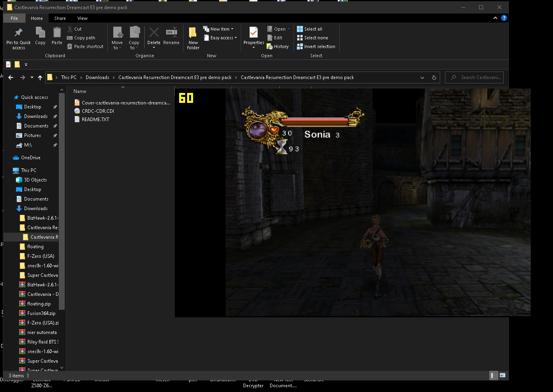The height and width of the screenshot is (392, 553).
Task: Click in the Search Castlevania field
Action: [x=474, y=77]
